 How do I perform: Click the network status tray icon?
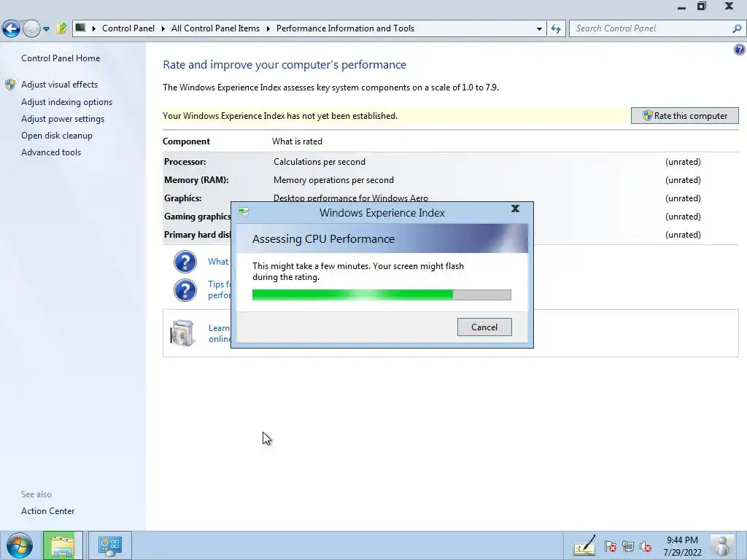click(628, 546)
